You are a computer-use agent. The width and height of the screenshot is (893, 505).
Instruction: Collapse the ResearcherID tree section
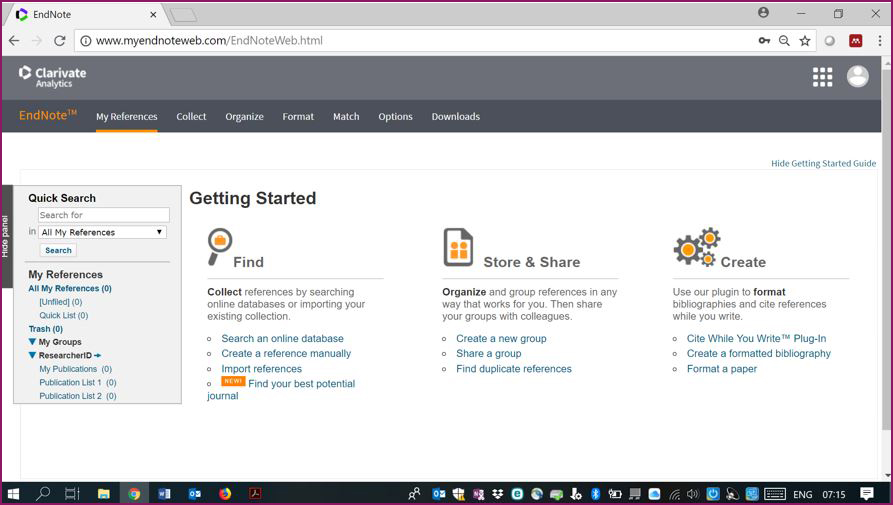33,355
